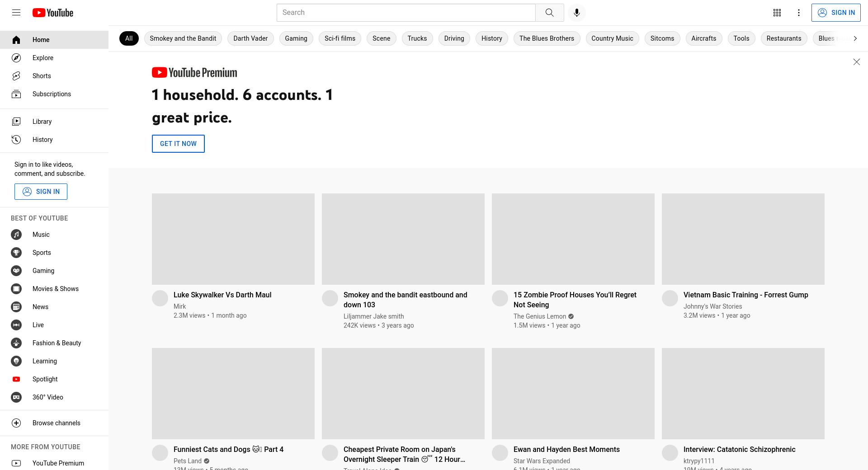The height and width of the screenshot is (470, 868).
Task: Open Movies & Shows in sidebar
Action: pyautogui.click(x=54, y=289)
